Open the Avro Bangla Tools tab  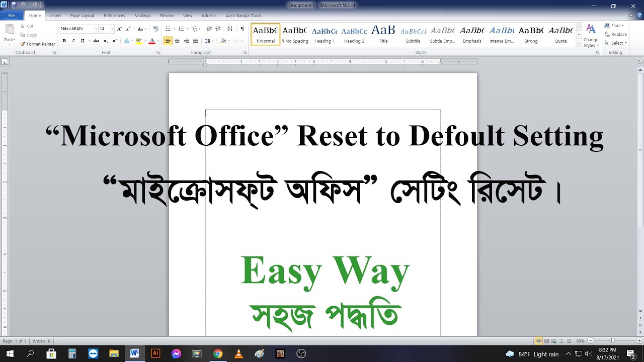pos(244,16)
